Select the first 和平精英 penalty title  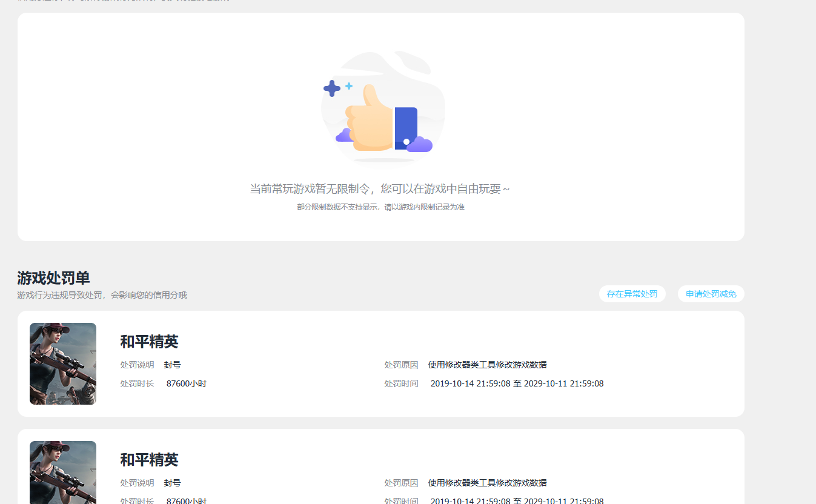149,342
